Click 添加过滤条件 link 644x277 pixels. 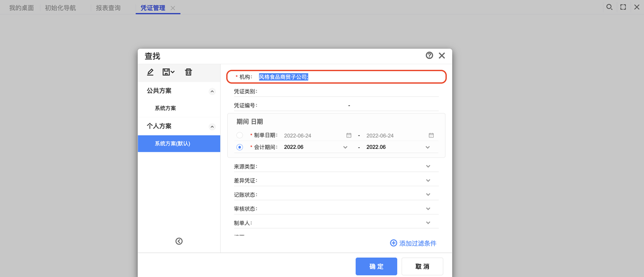pyautogui.click(x=413, y=243)
